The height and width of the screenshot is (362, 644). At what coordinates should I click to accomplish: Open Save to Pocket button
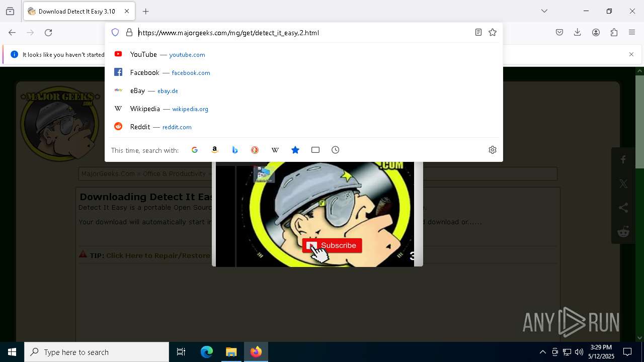pyautogui.click(x=559, y=33)
